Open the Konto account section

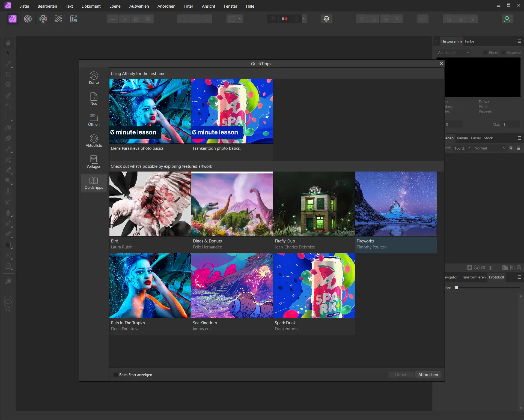point(94,78)
